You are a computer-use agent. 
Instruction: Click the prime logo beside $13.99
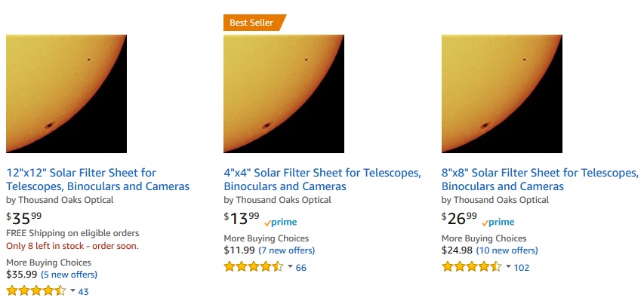click(x=281, y=222)
